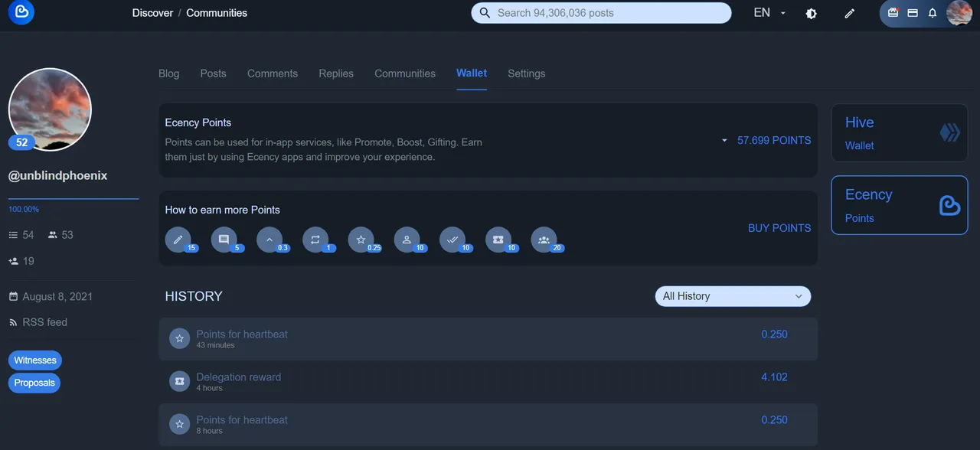Click the group referral earn icon (20)
The height and width of the screenshot is (450, 980).
[x=544, y=240]
